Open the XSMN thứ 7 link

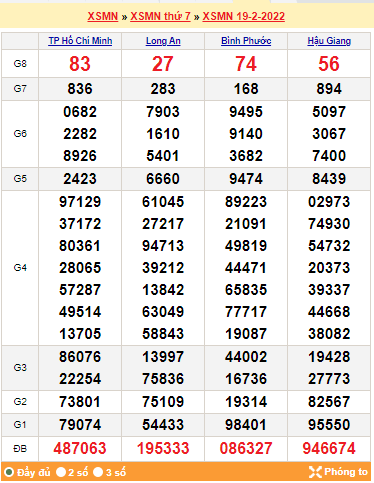click(160, 16)
